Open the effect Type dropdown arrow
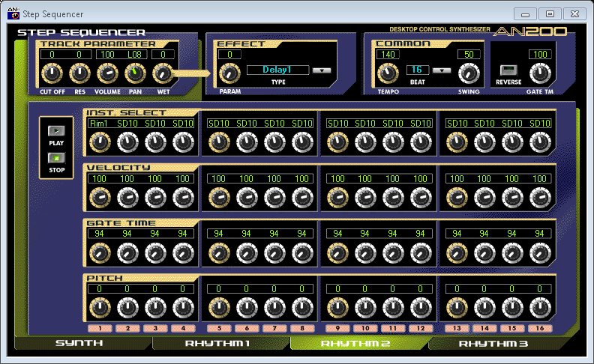 (321, 70)
